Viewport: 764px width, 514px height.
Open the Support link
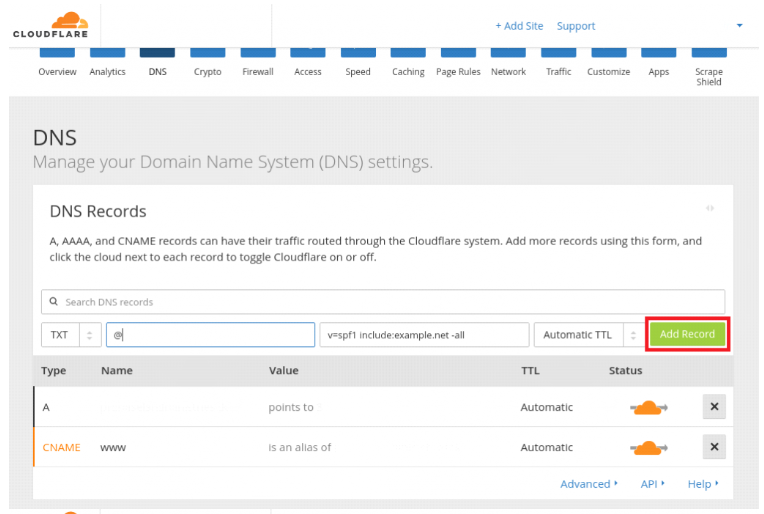pos(576,26)
